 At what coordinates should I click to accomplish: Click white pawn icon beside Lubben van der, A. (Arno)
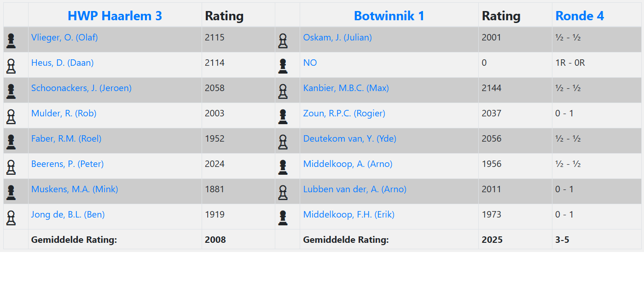[283, 193]
